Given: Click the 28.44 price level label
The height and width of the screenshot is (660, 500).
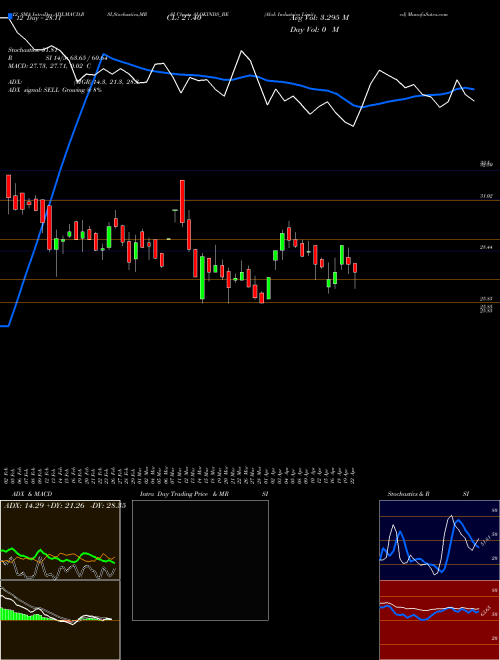Looking at the screenshot, I should click(486, 248).
